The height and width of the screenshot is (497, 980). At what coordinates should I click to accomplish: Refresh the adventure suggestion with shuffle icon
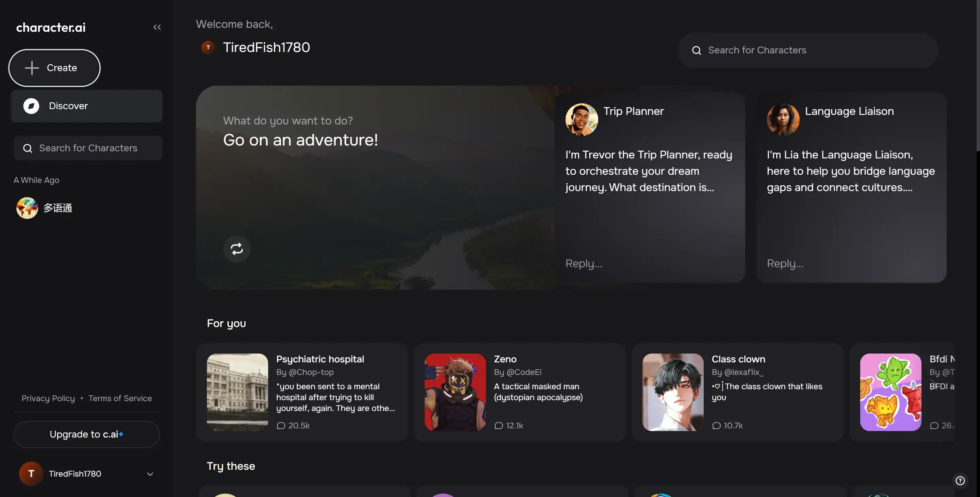[x=236, y=248]
